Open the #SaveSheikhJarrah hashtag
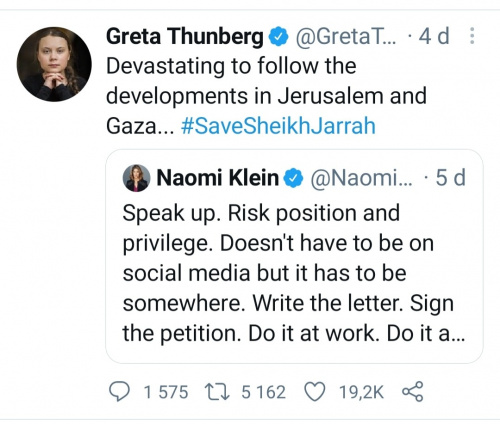Viewport: 500px width, 424px height. click(x=278, y=126)
